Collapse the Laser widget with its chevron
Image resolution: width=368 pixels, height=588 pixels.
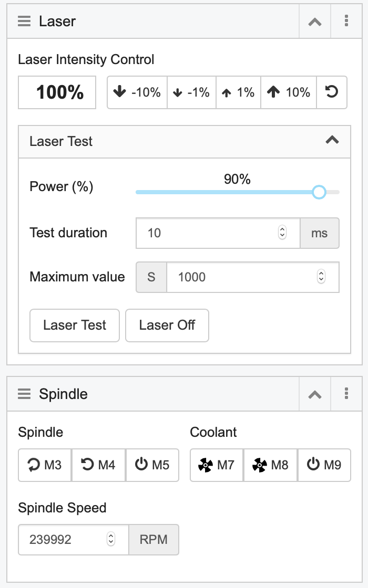point(315,22)
